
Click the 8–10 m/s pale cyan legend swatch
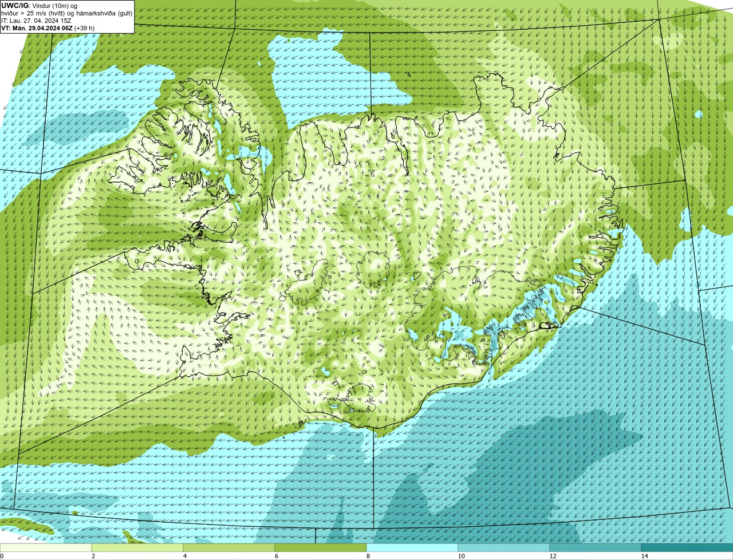pos(412,547)
